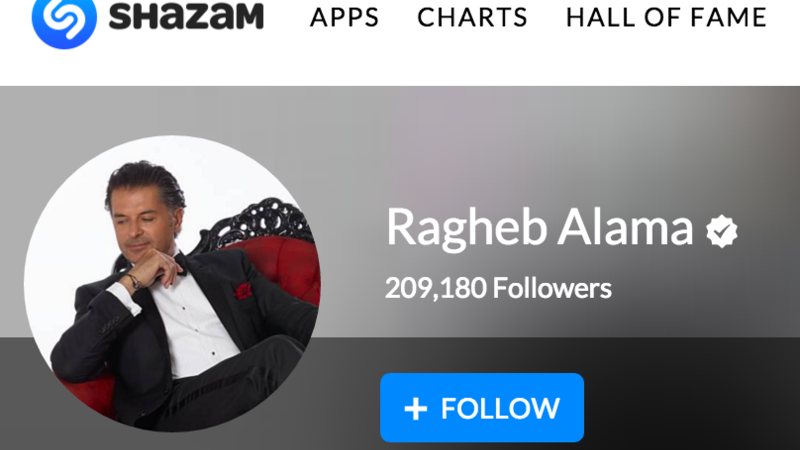The height and width of the screenshot is (450, 800).
Task: Select the Followers label text
Action: [552, 288]
